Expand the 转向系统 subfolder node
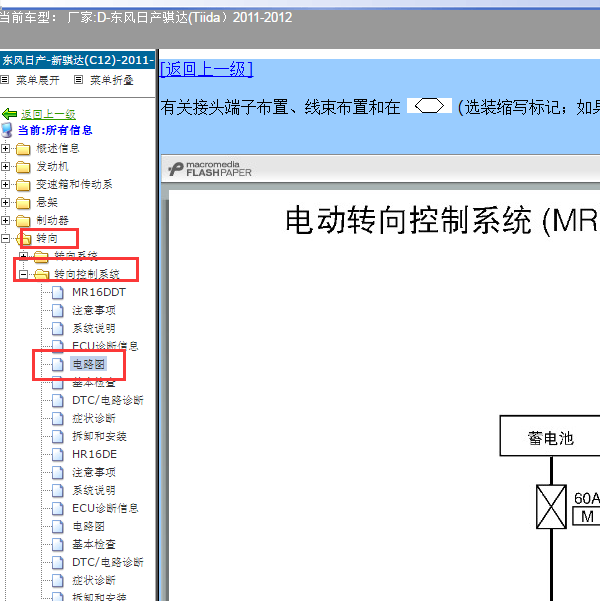Image resolution: width=600 pixels, height=601 pixels. [x=23, y=256]
